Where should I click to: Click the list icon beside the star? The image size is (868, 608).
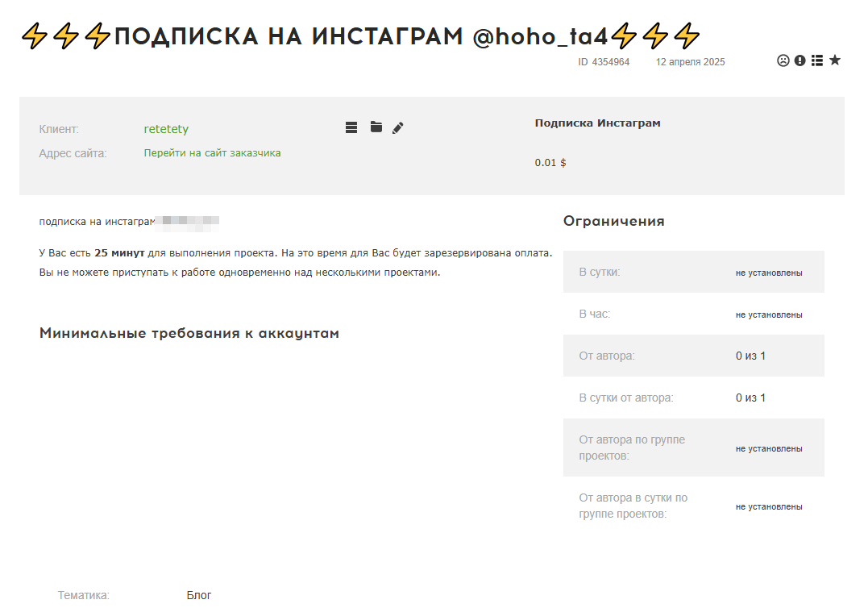817,60
